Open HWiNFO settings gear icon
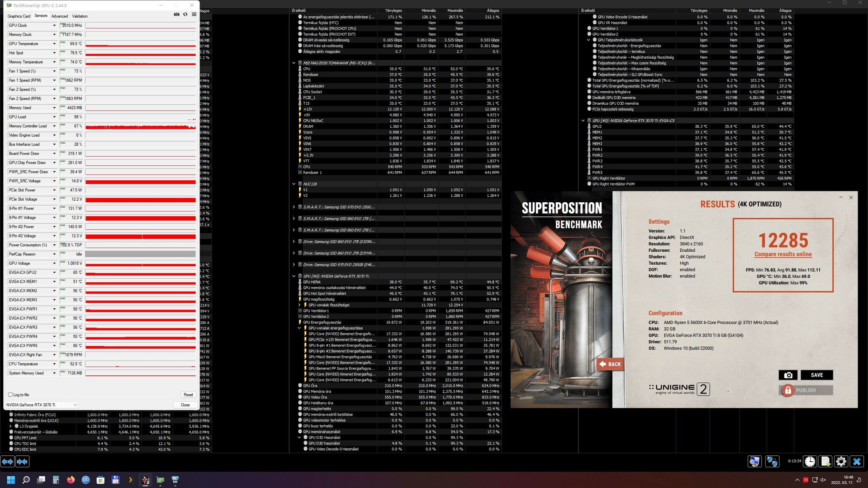This screenshot has width=868, height=488. [x=841, y=462]
